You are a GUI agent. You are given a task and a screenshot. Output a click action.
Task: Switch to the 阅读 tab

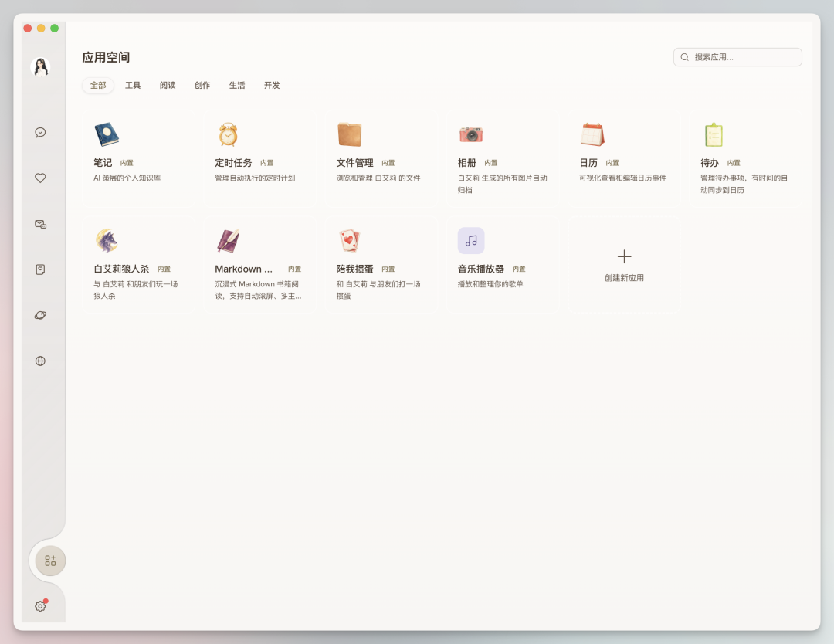pyautogui.click(x=168, y=85)
